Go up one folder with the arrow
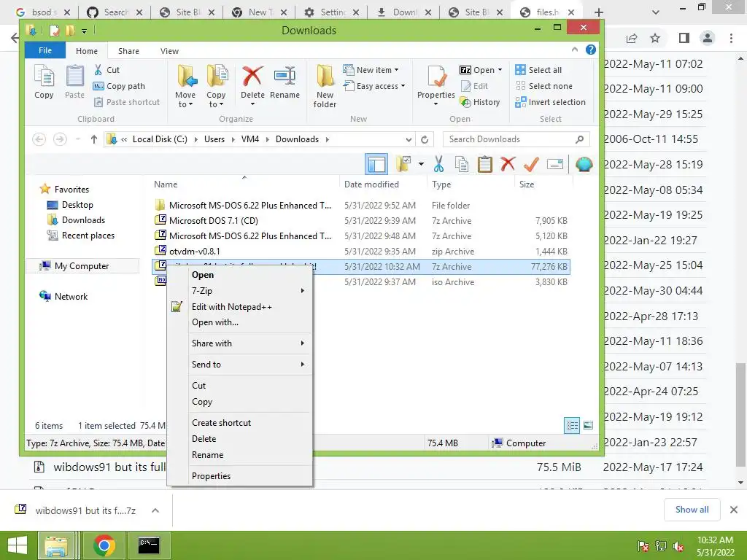747x560 pixels. tap(94, 139)
